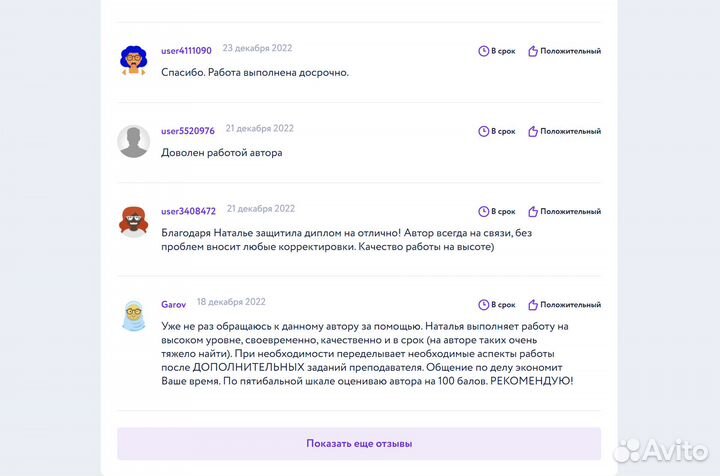Click clock icon on user3408472's review

[483, 211]
